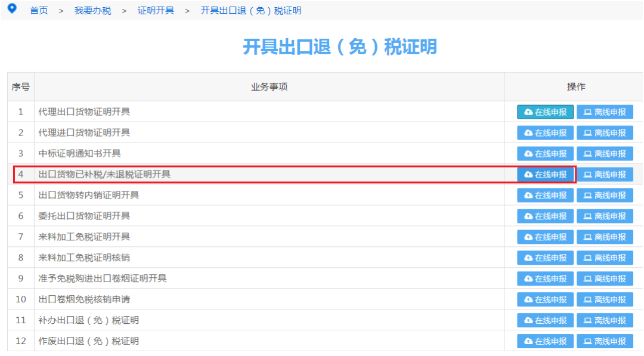Click 在线申报 for 出口货物已补税/未退税证明开具
This screenshot has width=644, height=356.
point(546,175)
